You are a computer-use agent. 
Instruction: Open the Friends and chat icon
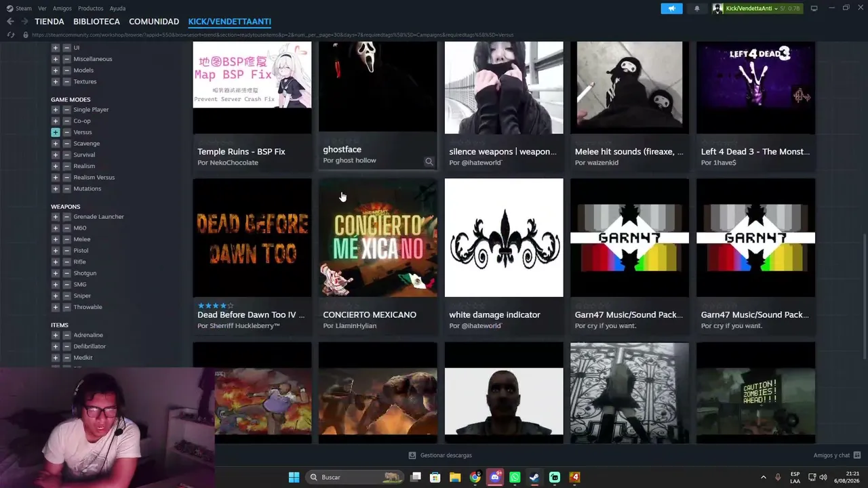point(857,455)
